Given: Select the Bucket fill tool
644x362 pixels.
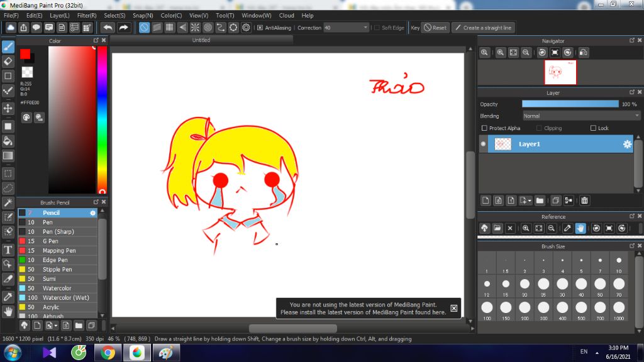Looking at the screenshot, I should (x=8, y=141).
